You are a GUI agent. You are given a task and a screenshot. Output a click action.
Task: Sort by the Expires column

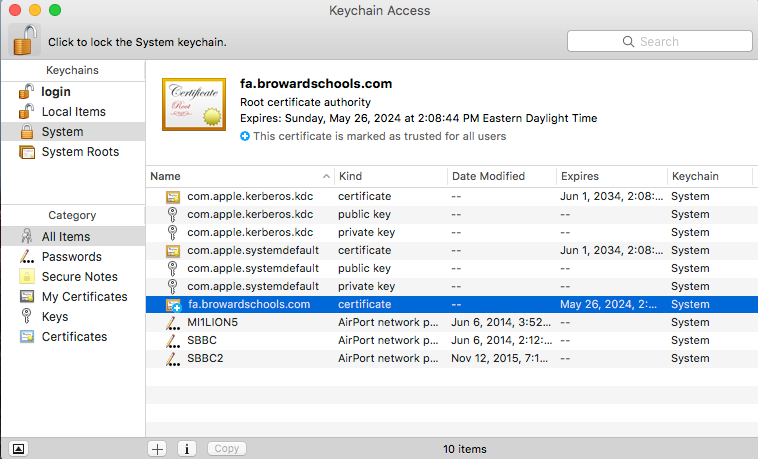point(612,176)
